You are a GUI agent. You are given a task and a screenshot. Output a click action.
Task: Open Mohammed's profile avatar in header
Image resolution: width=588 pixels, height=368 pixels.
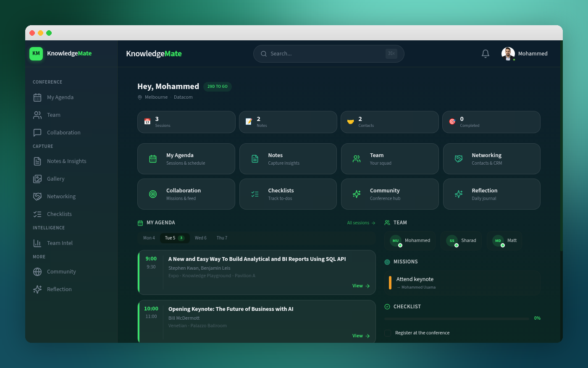(x=508, y=54)
